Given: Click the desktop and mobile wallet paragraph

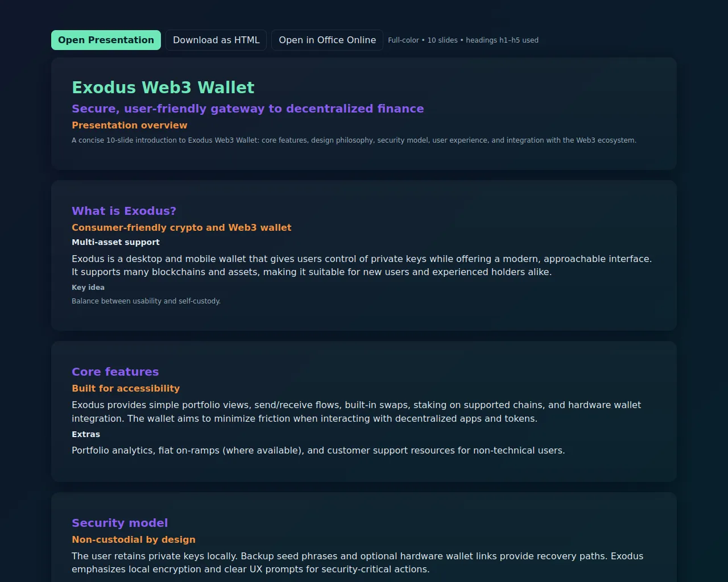Looking at the screenshot, I should (x=362, y=265).
